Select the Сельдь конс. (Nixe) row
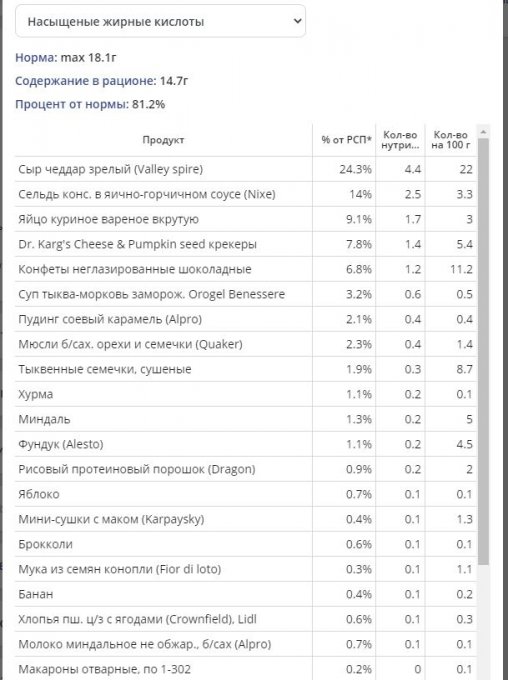The height and width of the screenshot is (680, 508). coord(246,194)
